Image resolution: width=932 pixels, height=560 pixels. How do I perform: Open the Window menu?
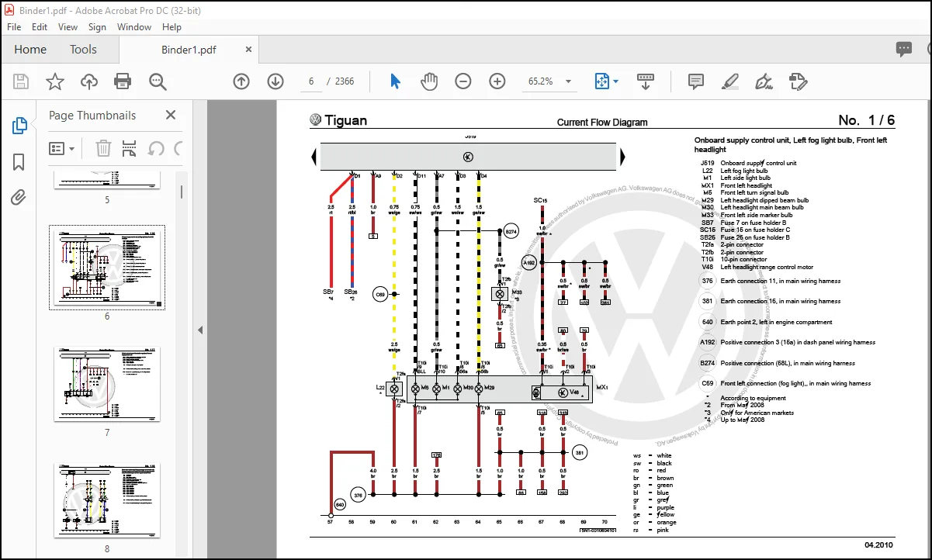134,26
